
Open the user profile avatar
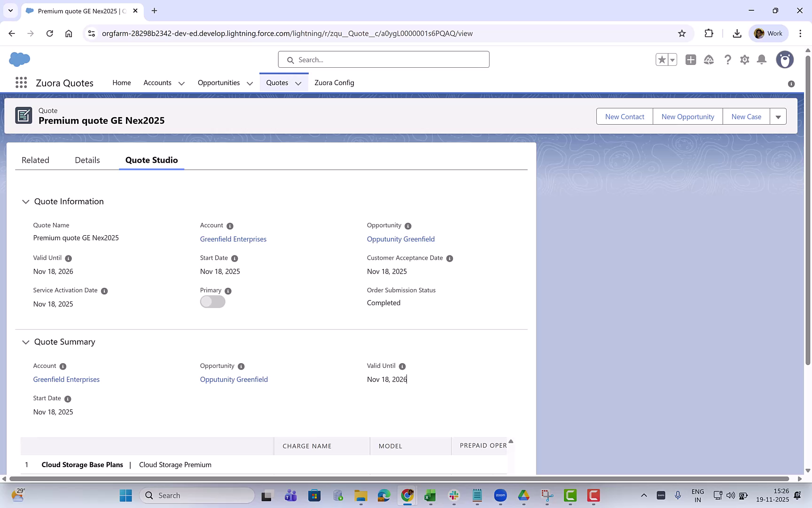tap(784, 60)
